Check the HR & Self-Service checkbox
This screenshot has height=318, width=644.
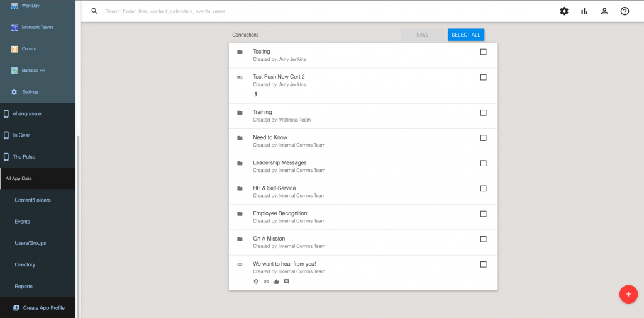coord(484,188)
